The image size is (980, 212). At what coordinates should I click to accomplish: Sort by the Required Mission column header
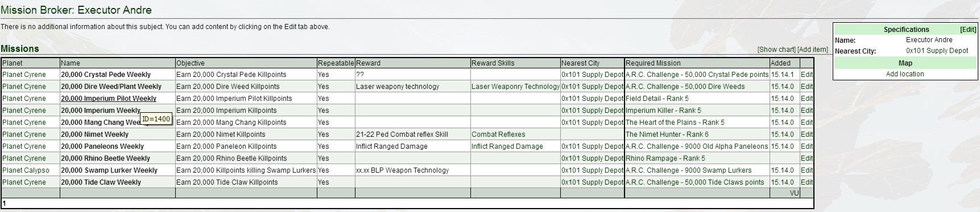point(653,63)
